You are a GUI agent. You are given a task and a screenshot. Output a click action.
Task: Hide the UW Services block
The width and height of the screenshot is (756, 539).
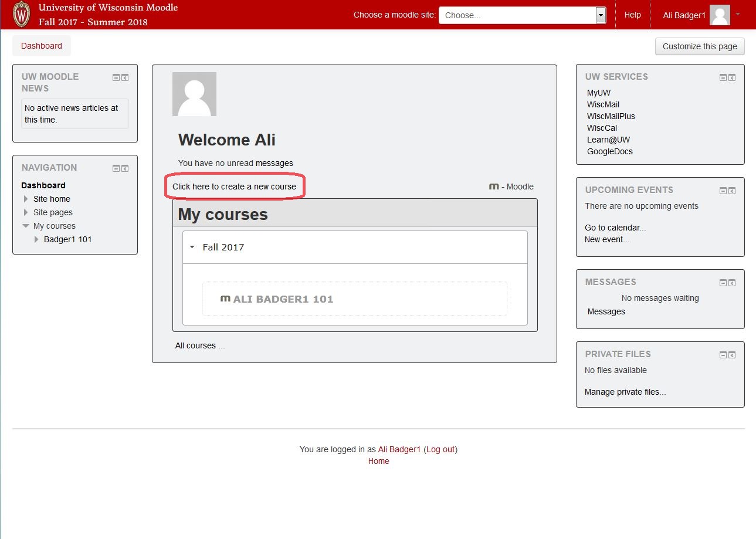[723, 77]
